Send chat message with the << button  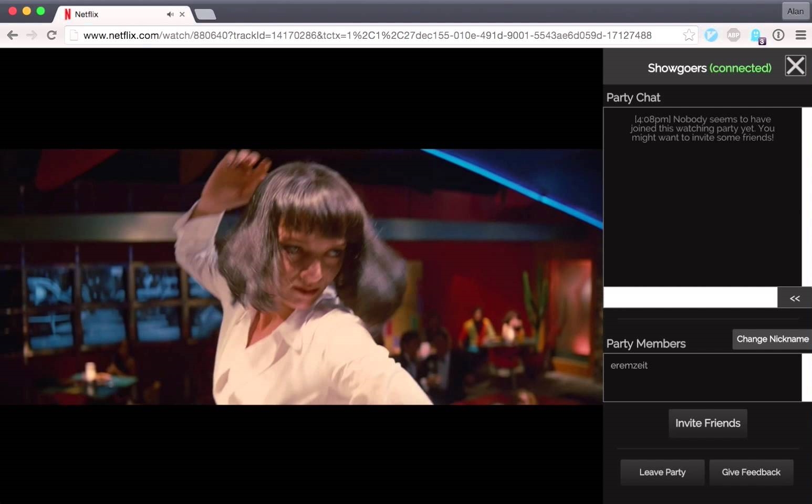pos(795,298)
